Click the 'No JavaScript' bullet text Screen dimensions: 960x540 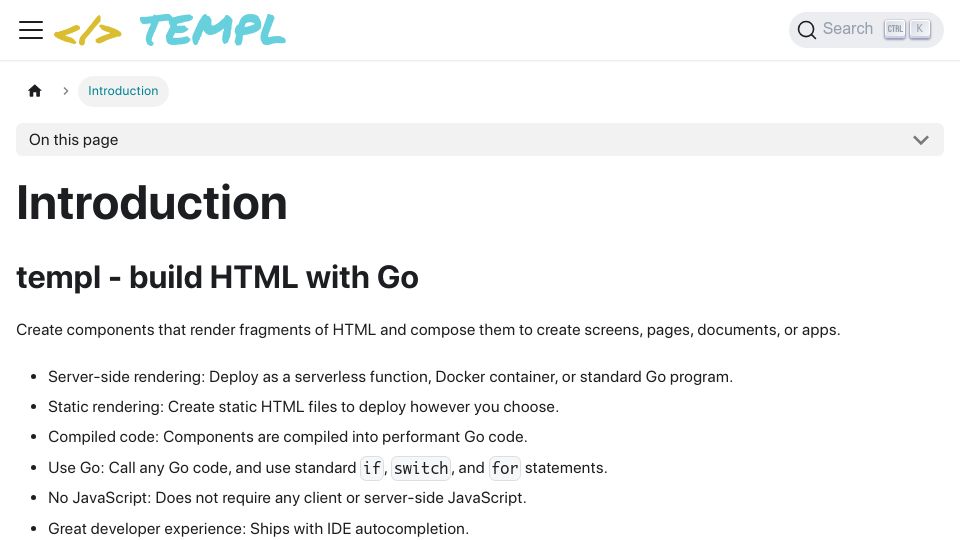click(287, 498)
